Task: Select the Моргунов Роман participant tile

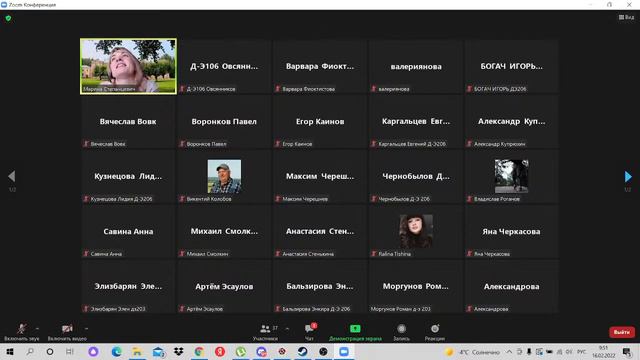Action: 416,287
